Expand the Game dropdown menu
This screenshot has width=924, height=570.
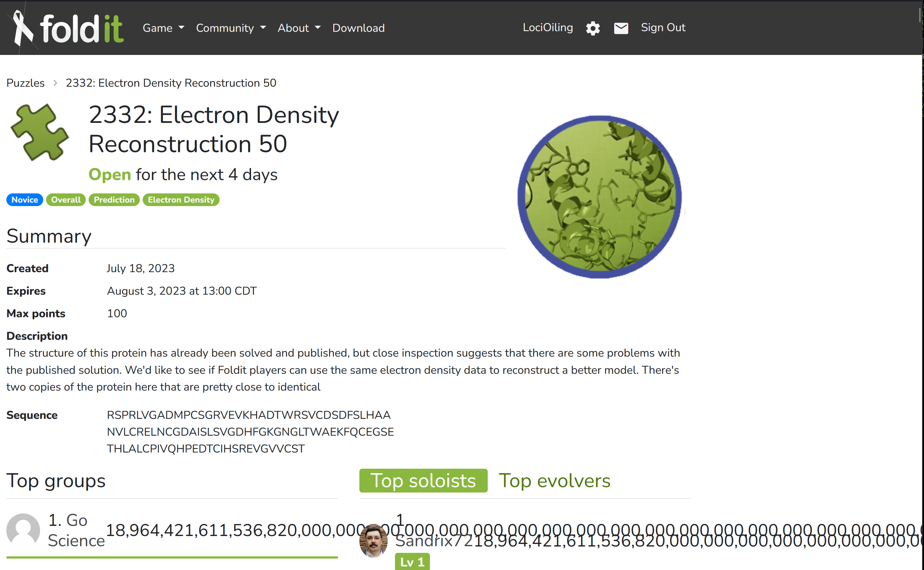[163, 28]
